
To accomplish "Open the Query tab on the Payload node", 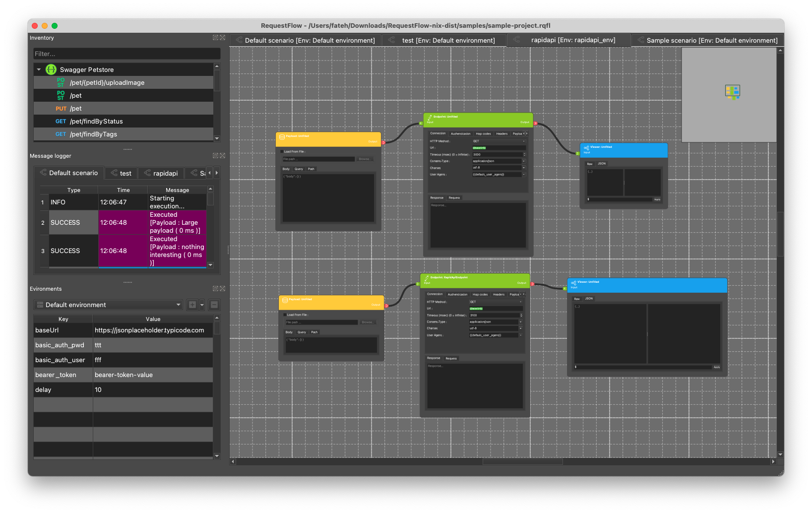I will [299, 169].
